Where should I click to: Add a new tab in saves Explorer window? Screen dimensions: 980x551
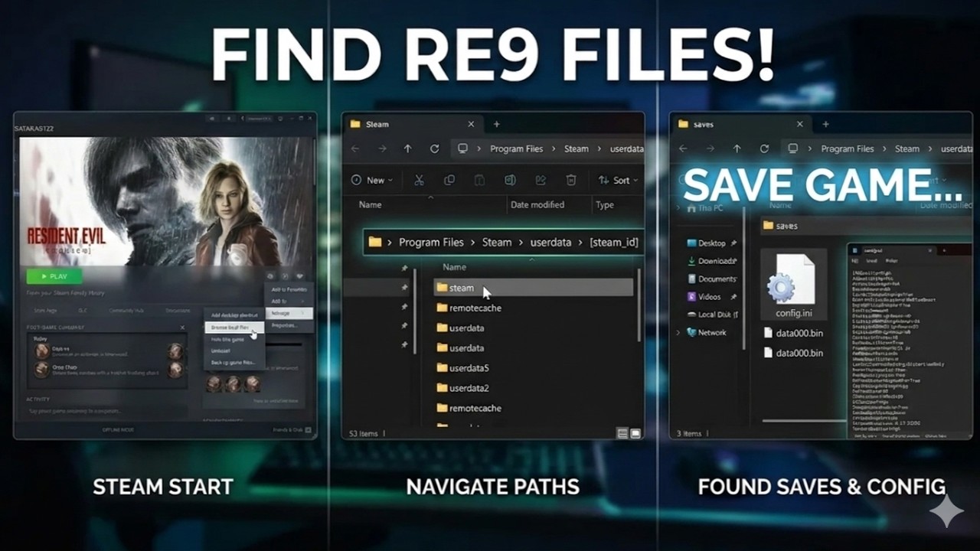point(825,124)
